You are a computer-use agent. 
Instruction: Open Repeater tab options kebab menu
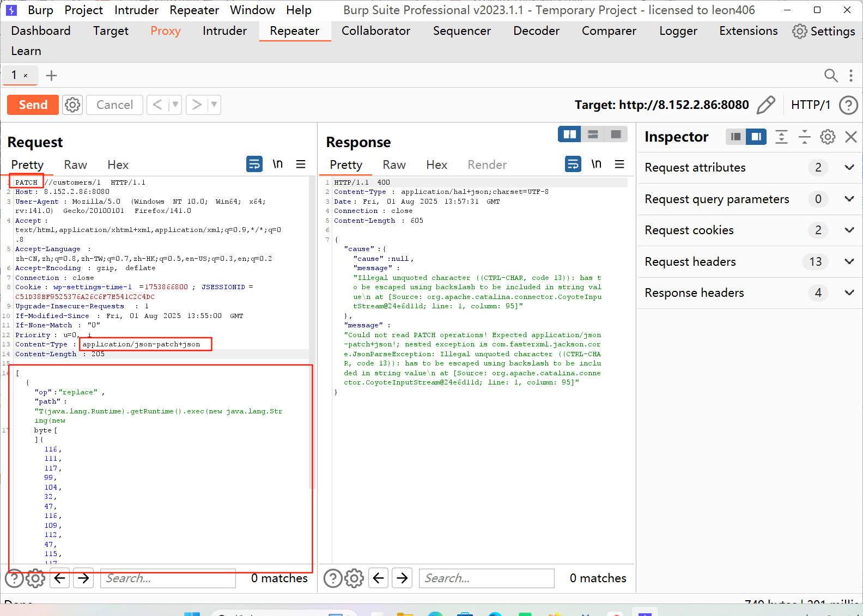coord(850,75)
